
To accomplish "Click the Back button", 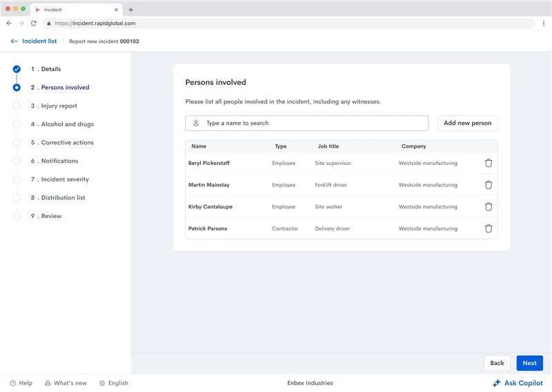I will 497,363.
